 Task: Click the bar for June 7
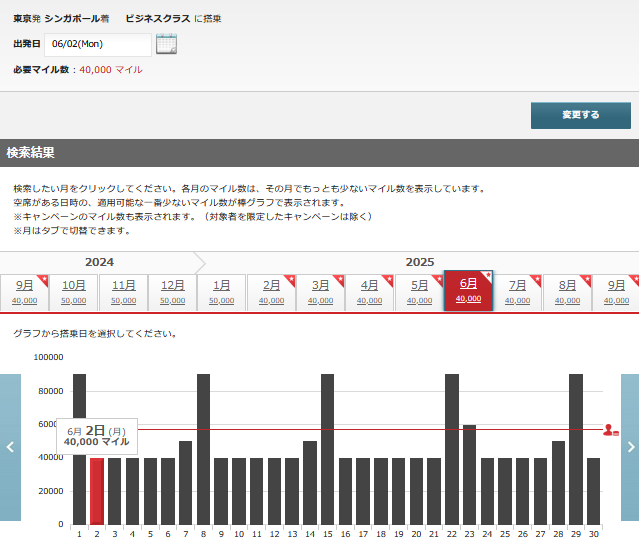185,482
